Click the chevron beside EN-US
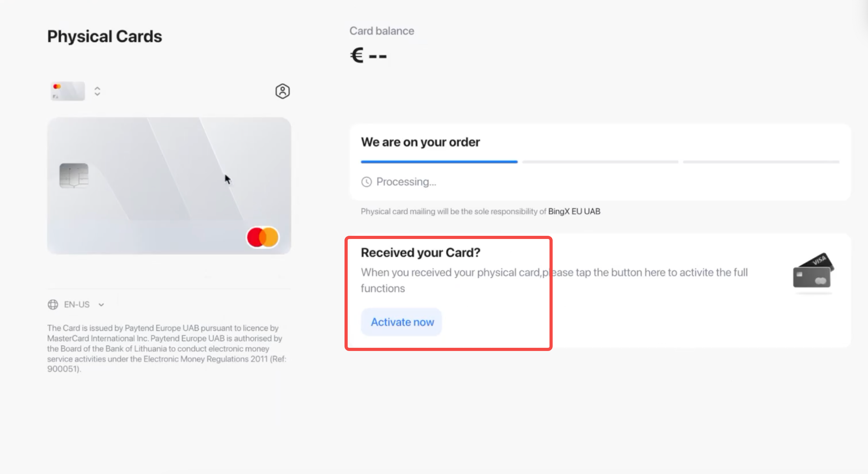Screen dimensions: 868x474 point(101,305)
